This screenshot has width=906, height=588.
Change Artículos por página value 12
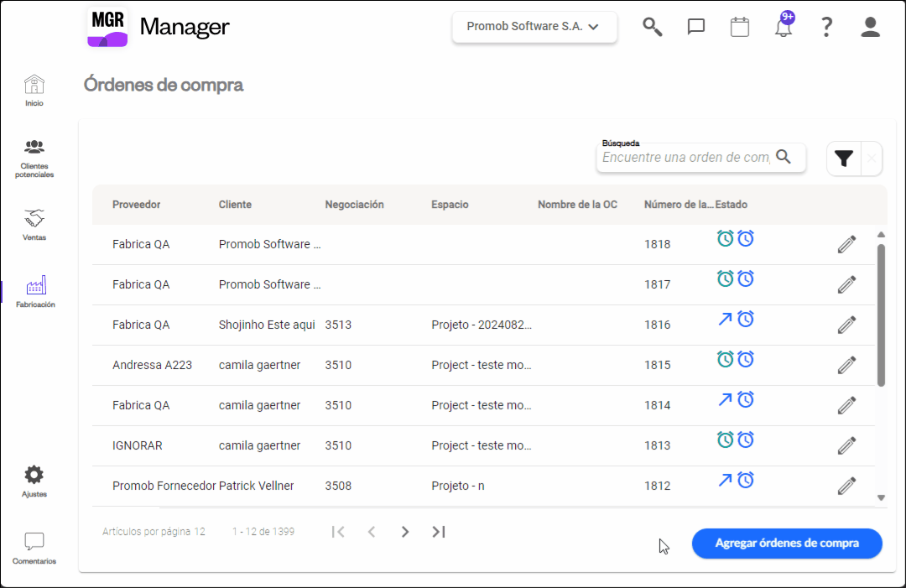(x=200, y=532)
